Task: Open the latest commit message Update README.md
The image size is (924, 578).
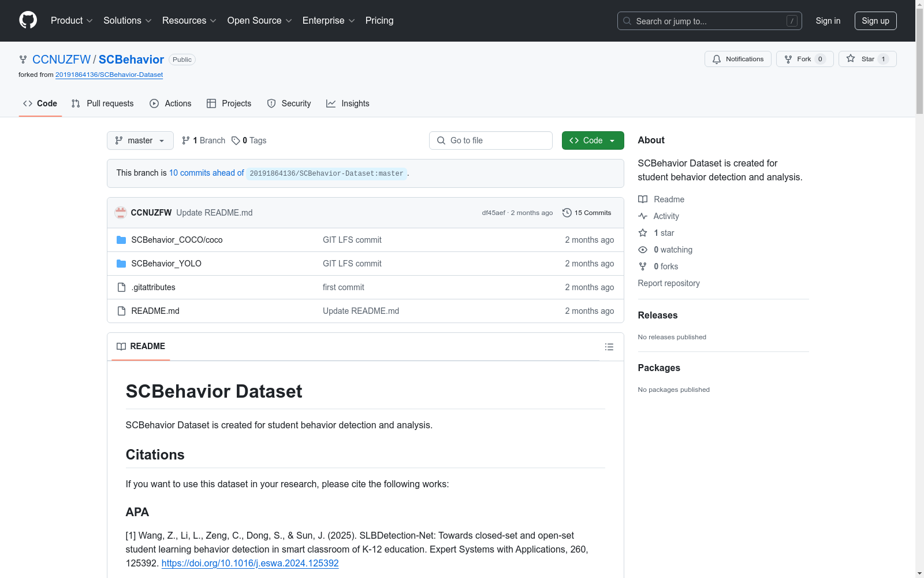Action: click(214, 213)
